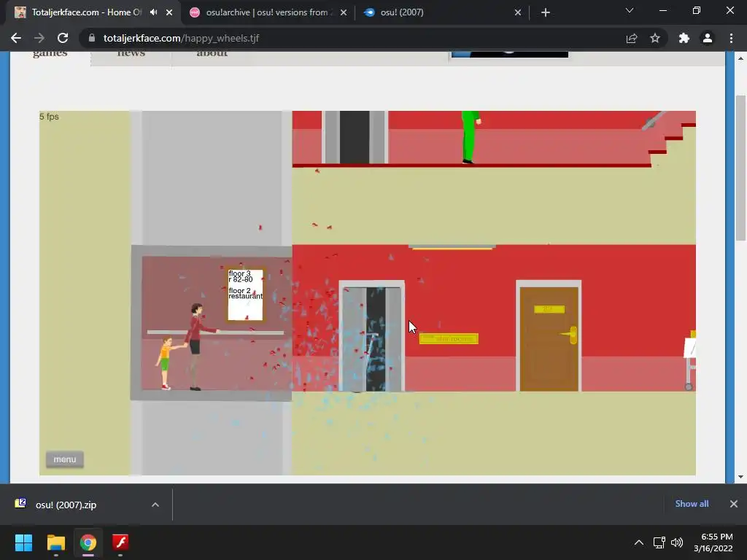Click the scrollbar up arrow
This screenshot has height=560, width=747.
click(740, 58)
